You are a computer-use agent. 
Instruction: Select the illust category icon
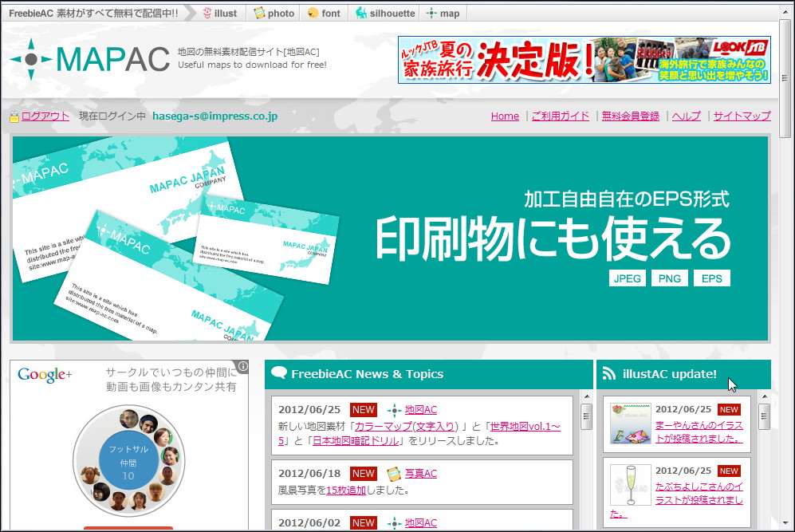click(208, 12)
